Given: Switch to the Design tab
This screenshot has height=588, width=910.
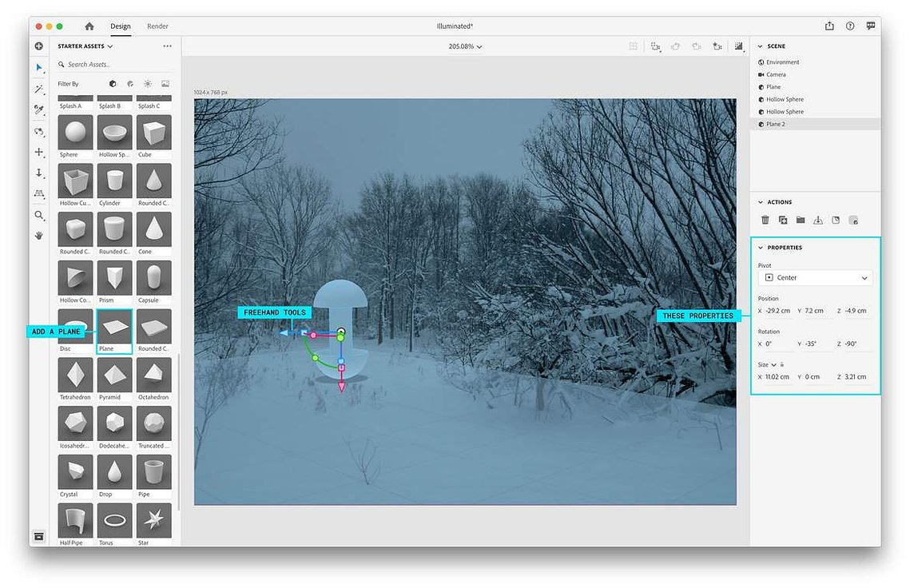Looking at the screenshot, I should pyautogui.click(x=120, y=26).
